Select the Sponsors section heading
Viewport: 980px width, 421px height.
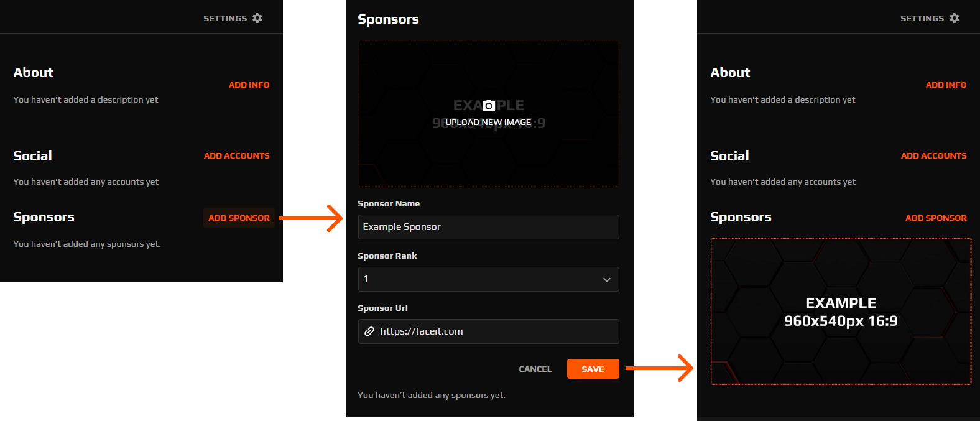click(x=44, y=216)
